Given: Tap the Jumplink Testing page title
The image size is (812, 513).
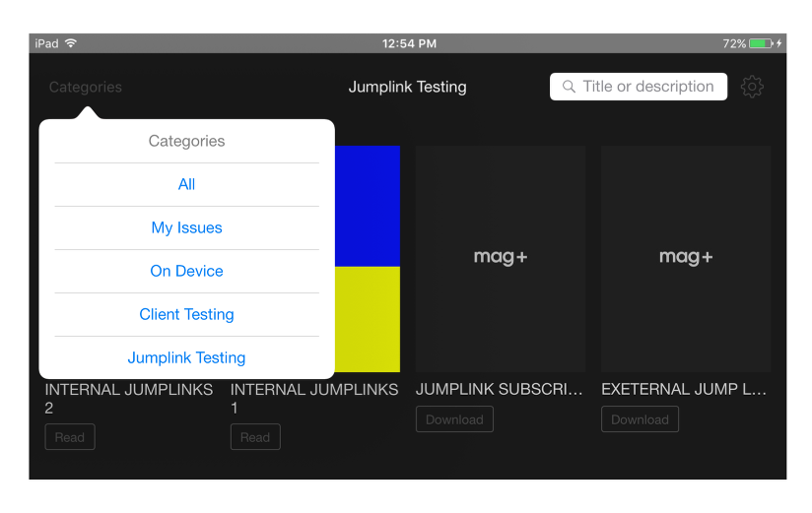Looking at the screenshot, I should point(408,87).
